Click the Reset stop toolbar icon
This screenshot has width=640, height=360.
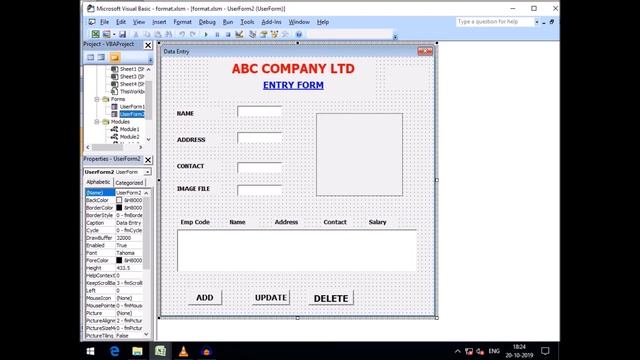click(228, 34)
